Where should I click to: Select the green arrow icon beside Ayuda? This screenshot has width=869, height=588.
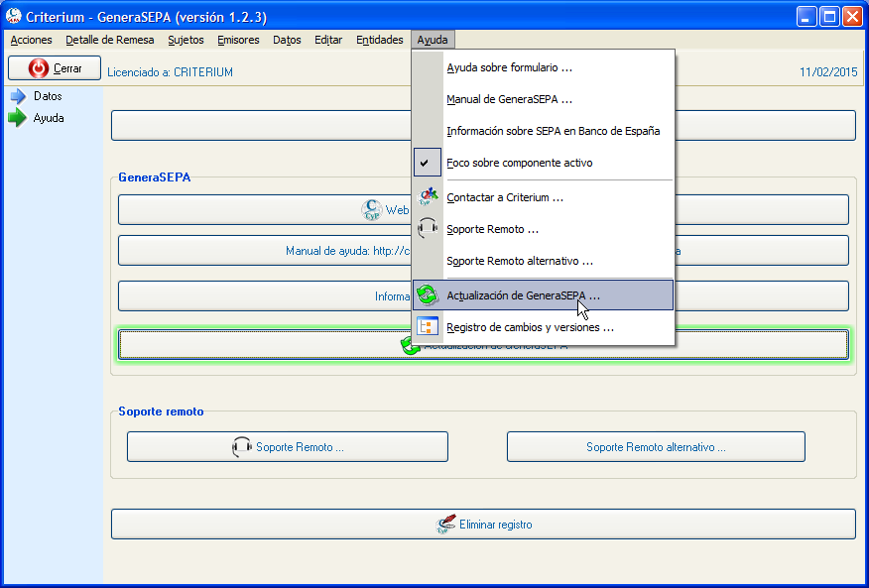[18, 118]
